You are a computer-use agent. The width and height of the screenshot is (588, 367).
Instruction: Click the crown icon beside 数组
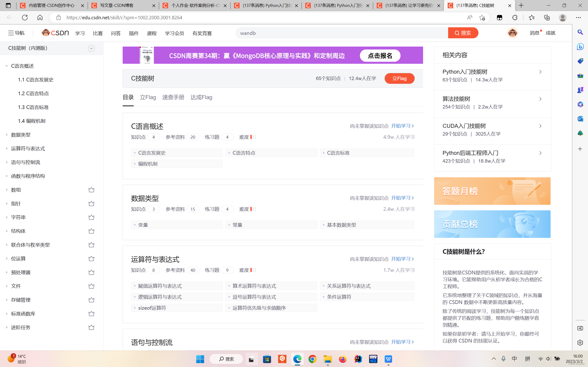(x=91, y=190)
